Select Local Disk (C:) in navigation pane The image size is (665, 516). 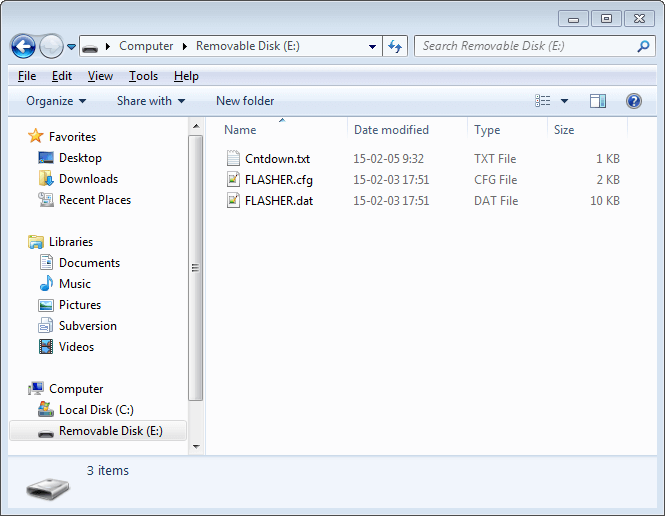pos(96,410)
